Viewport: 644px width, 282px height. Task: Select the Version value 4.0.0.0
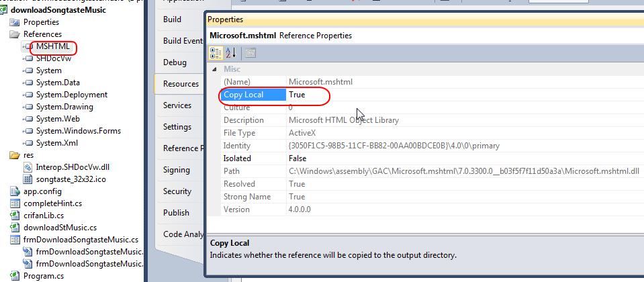(300, 209)
